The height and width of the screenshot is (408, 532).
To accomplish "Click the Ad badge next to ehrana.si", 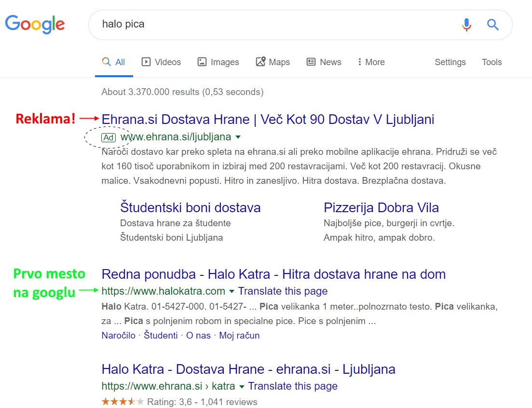I will [x=109, y=137].
